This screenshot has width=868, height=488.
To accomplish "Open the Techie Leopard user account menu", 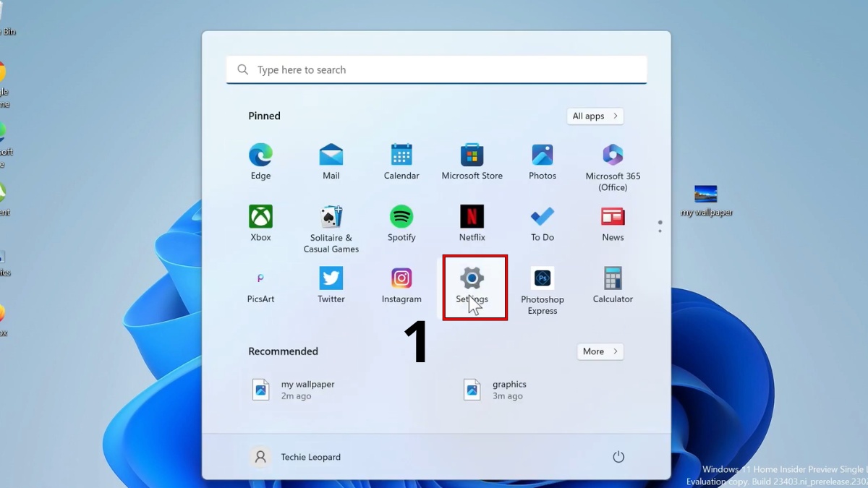I will point(296,457).
